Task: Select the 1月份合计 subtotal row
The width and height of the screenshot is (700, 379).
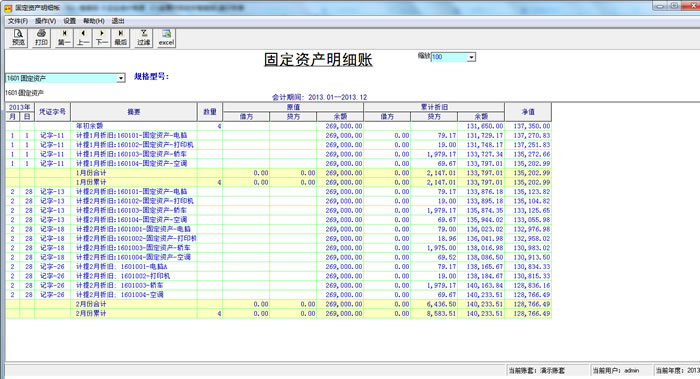Action: pos(279,173)
